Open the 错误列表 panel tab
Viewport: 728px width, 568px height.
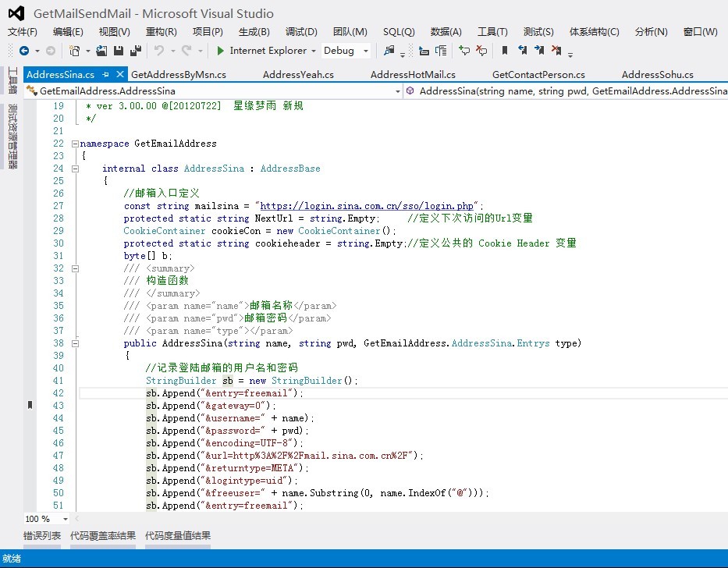click(x=42, y=536)
